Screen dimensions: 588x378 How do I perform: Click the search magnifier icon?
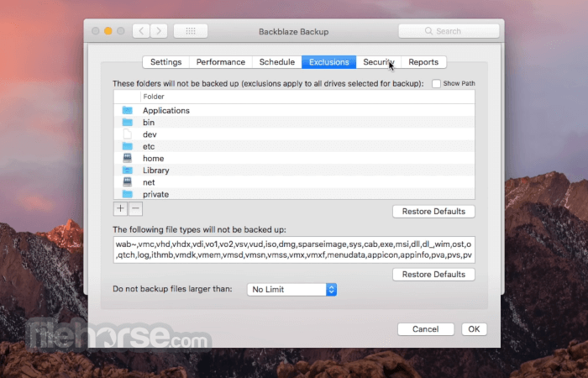tap(428, 31)
